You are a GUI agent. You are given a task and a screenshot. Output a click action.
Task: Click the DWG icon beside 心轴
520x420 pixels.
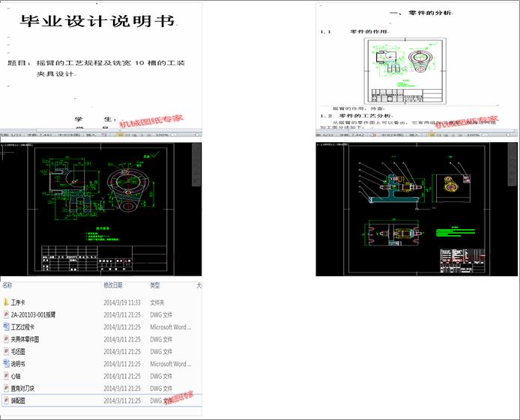[6, 376]
